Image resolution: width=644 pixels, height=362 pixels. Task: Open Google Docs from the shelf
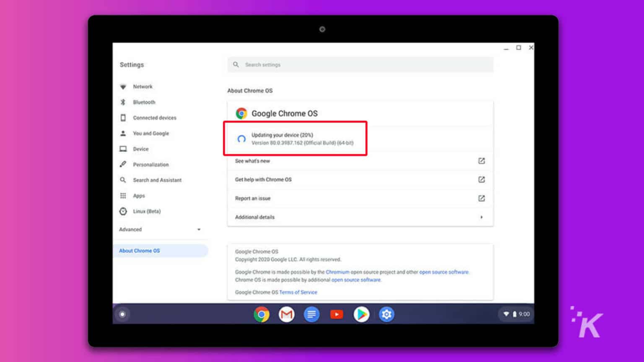(x=312, y=314)
